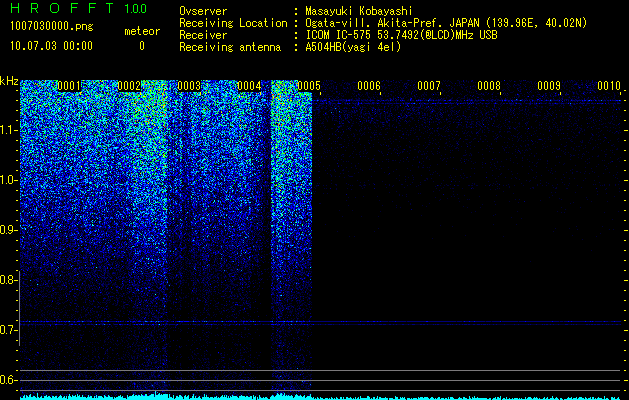Click the HROFFT 1.0.0 title text
This screenshot has height=400, width=629.
click(78, 8)
